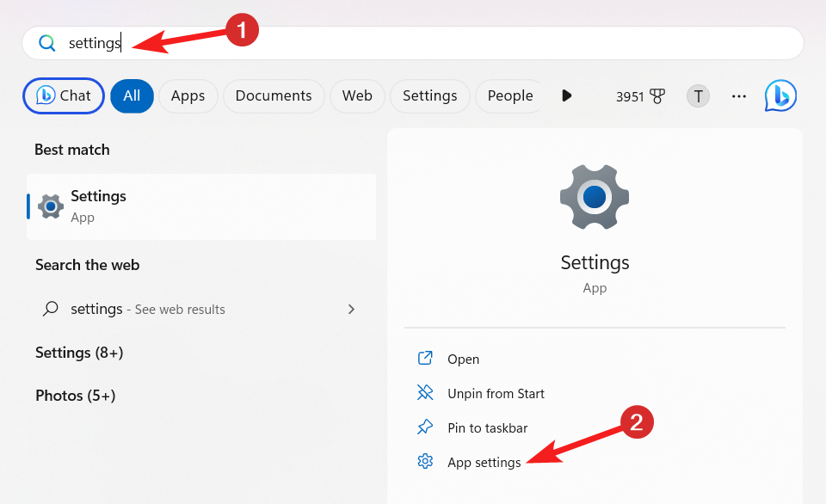The image size is (826, 504).
Task: Click the rewards trophy points icon
Action: click(658, 96)
